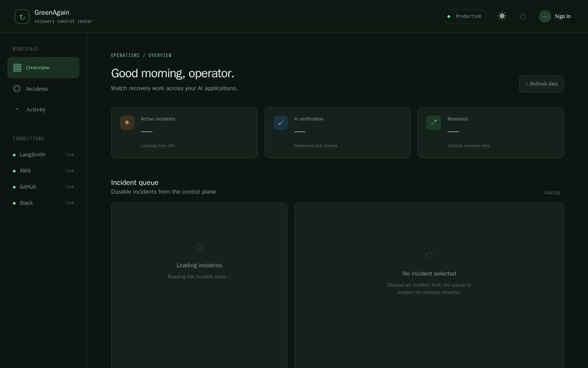This screenshot has width=588, height=368.
Task: Click the Incidents target icon
Action: point(17,89)
